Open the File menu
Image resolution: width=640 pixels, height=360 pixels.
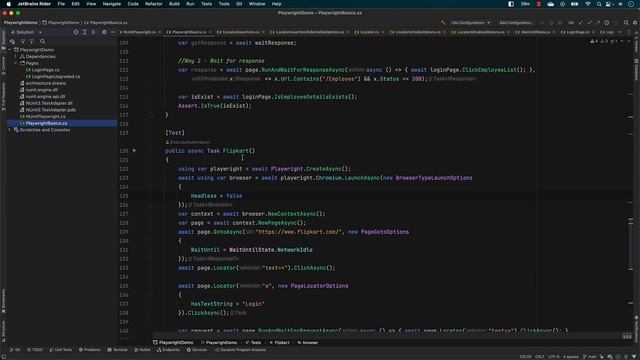point(61,4)
